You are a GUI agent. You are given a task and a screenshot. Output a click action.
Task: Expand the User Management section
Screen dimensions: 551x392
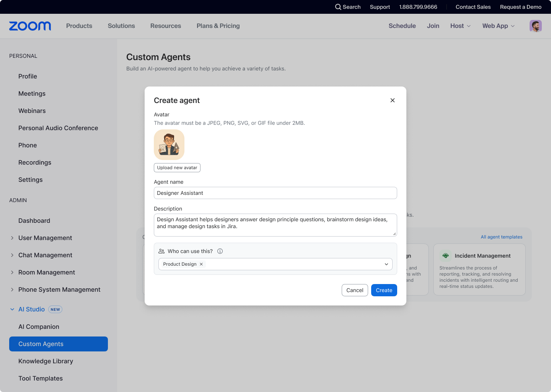[x=12, y=238]
